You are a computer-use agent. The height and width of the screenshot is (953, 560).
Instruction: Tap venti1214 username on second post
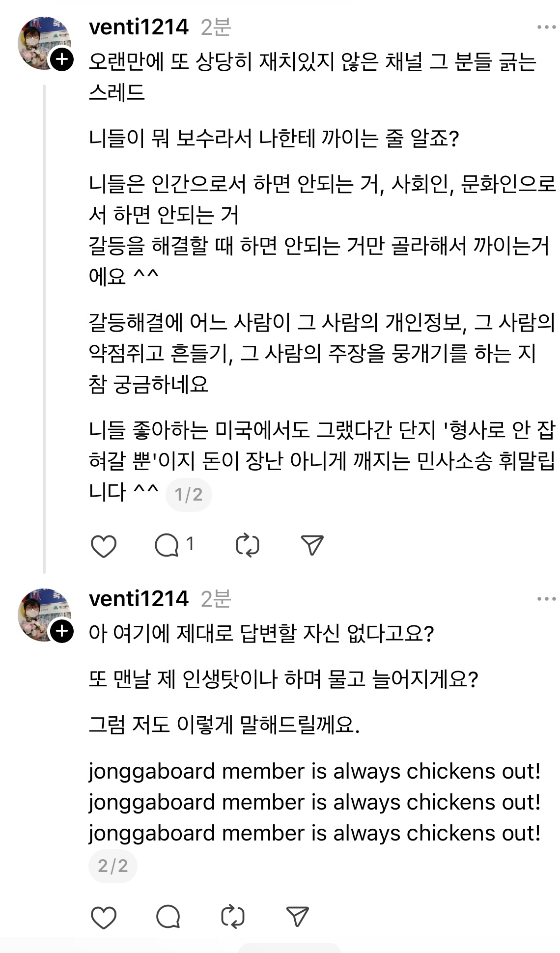139,599
